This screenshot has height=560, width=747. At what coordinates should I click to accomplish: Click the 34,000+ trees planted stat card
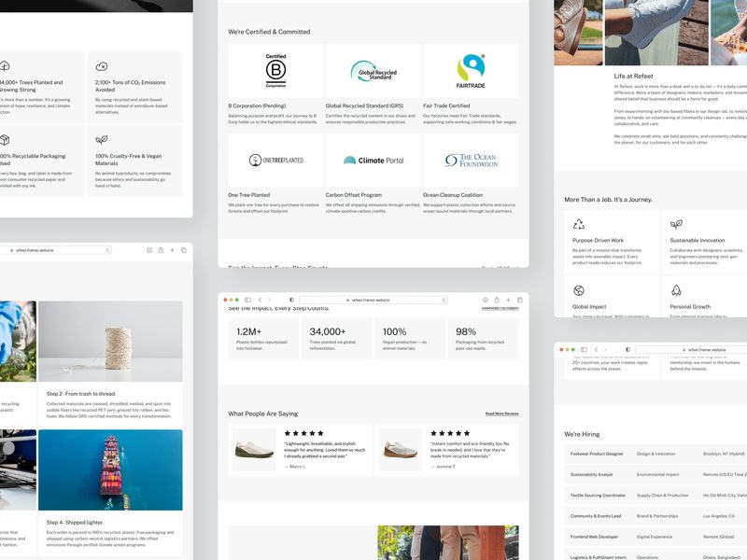[337, 339]
